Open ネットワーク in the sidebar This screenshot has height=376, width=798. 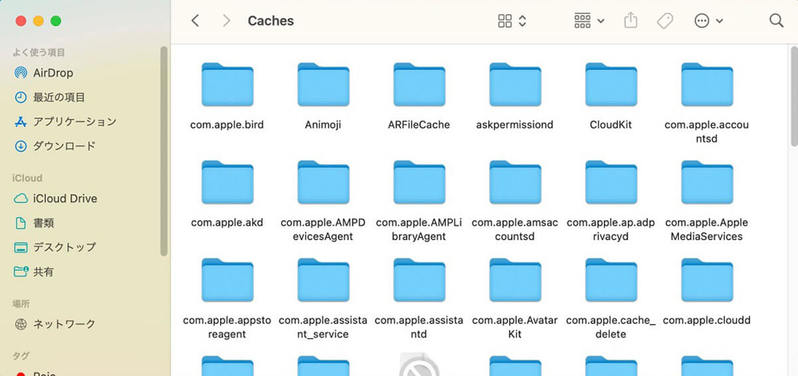[x=54, y=324]
